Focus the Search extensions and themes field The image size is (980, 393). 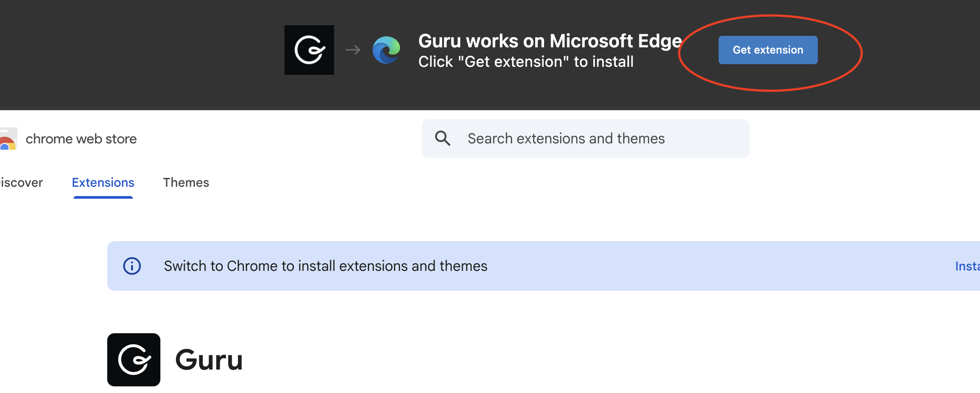pos(585,139)
